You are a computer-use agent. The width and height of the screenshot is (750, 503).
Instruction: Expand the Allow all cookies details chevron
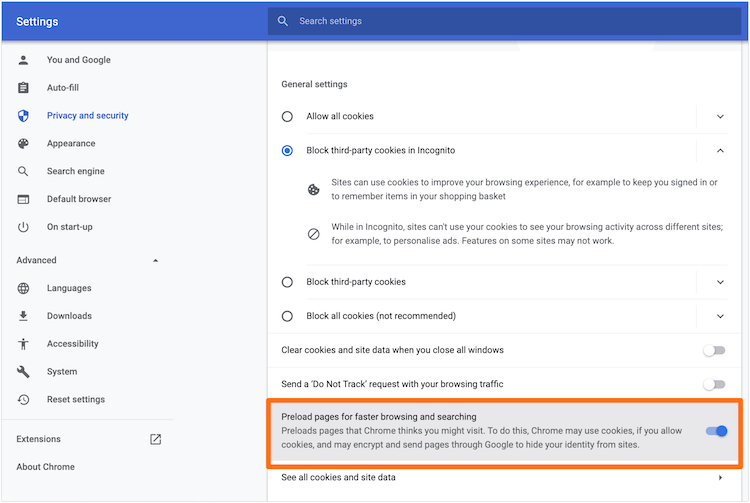click(x=720, y=117)
